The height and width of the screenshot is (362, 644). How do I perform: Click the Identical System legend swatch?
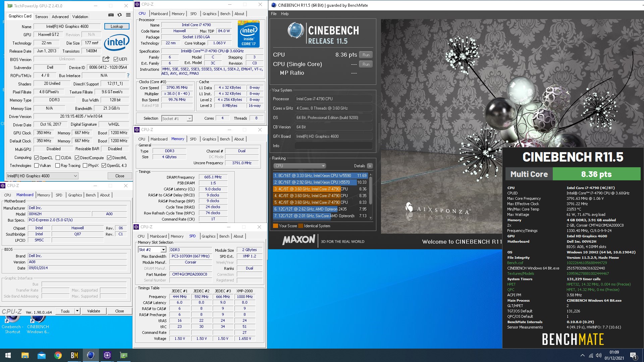point(301,226)
